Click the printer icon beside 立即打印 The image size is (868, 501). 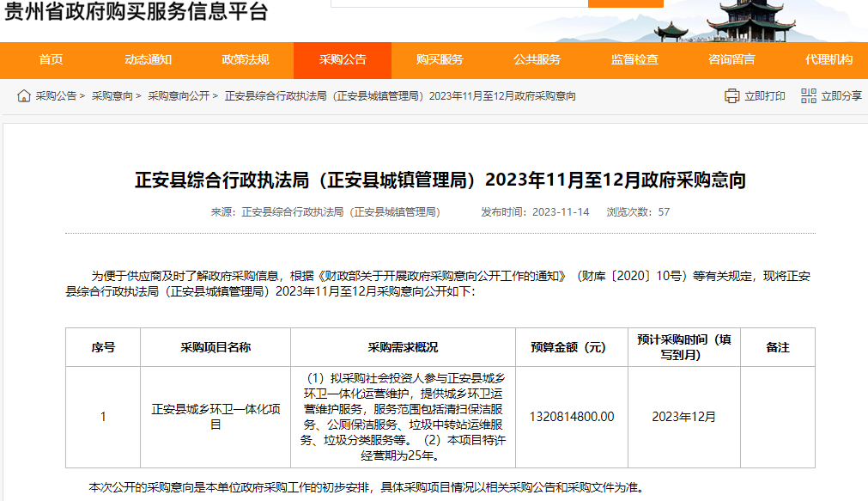click(731, 96)
